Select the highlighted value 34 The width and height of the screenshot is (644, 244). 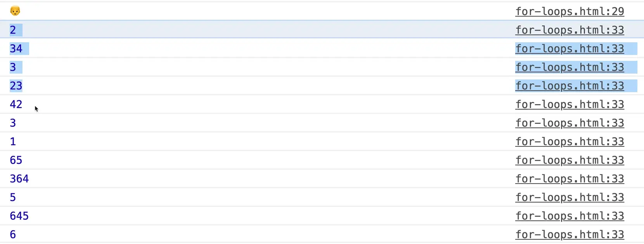(x=16, y=49)
